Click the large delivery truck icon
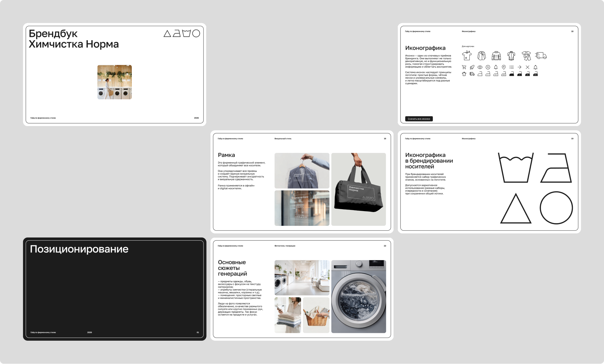The image size is (604, 364). click(x=541, y=56)
